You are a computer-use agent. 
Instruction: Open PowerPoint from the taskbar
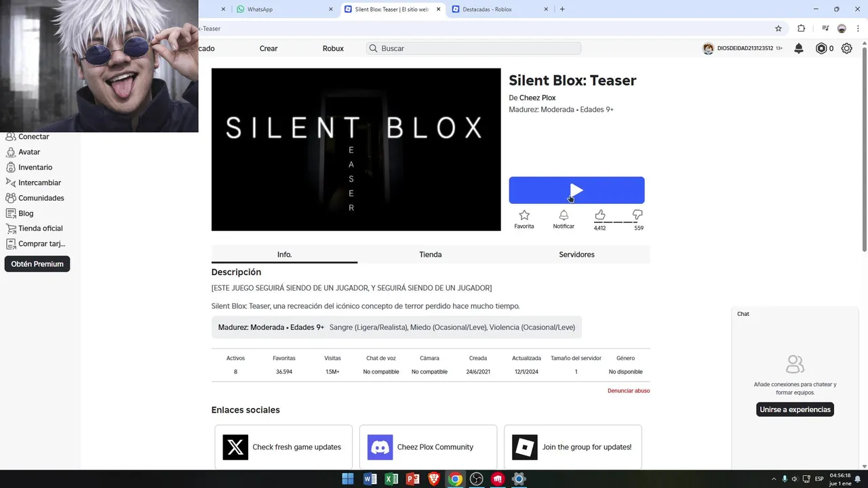[x=412, y=479]
